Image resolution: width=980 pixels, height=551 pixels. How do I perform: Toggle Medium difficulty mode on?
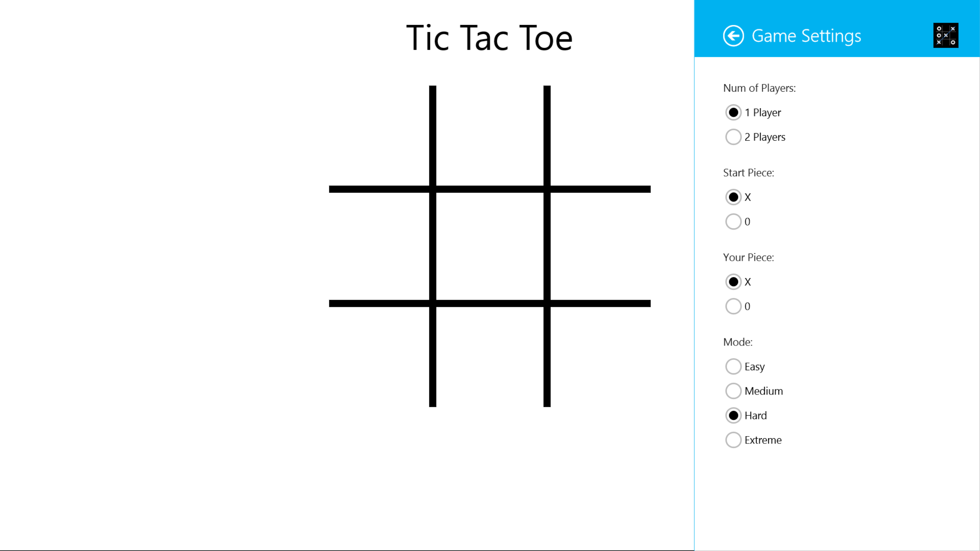tap(733, 391)
